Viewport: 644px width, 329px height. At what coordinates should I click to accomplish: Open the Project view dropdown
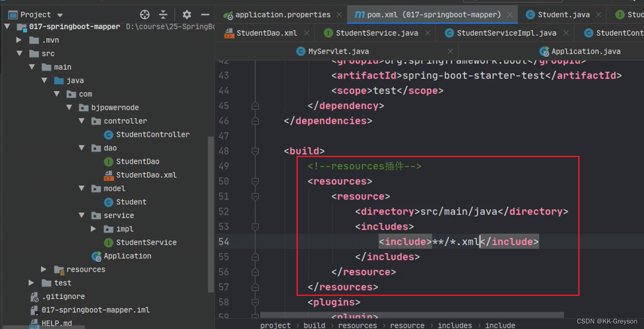coord(59,15)
